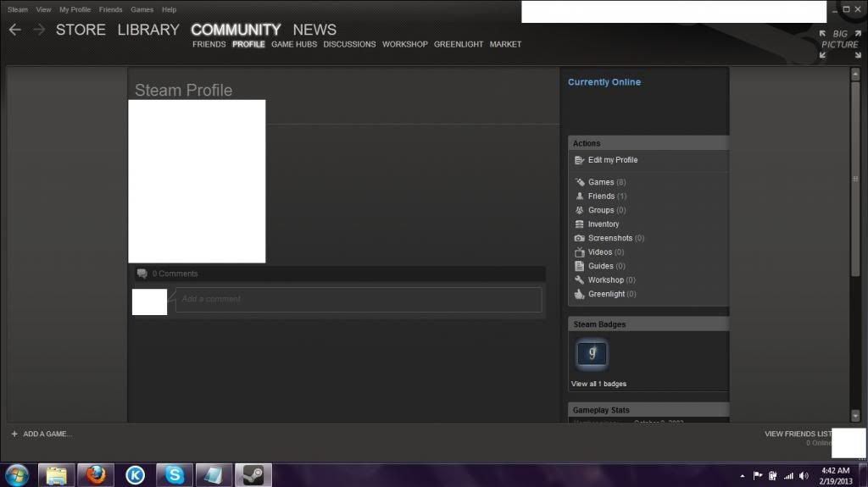Click the page scrollbar down arrow
Image resolution: width=868 pixels, height=487 pixels.
[855, 416]
